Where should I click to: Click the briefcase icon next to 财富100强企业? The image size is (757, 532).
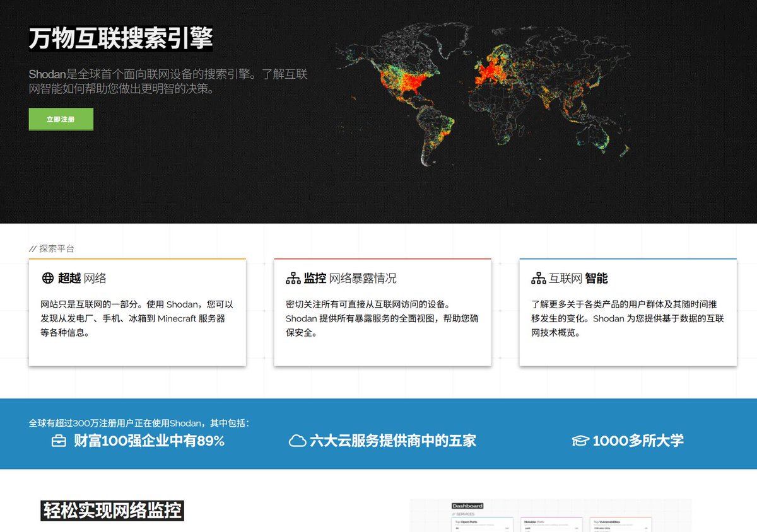[59, 441]
